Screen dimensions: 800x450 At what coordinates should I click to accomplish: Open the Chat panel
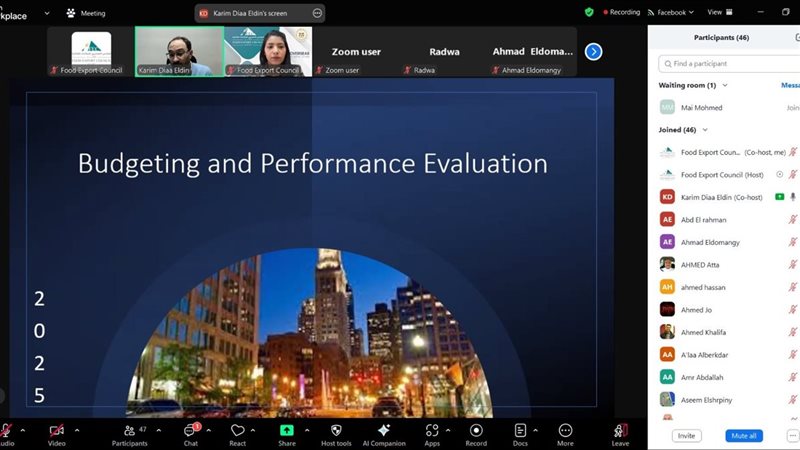(191, 435)
